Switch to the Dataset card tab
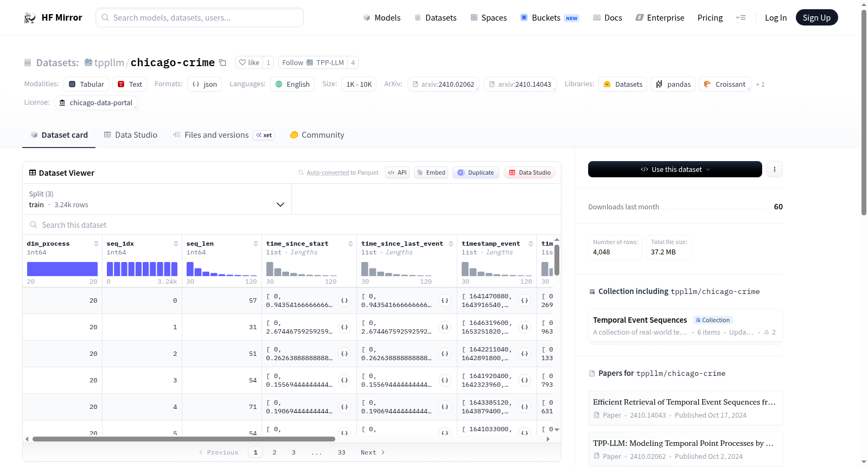Image resolution: width=868 pixels, height=467 pixels. (x=59, y=135)
